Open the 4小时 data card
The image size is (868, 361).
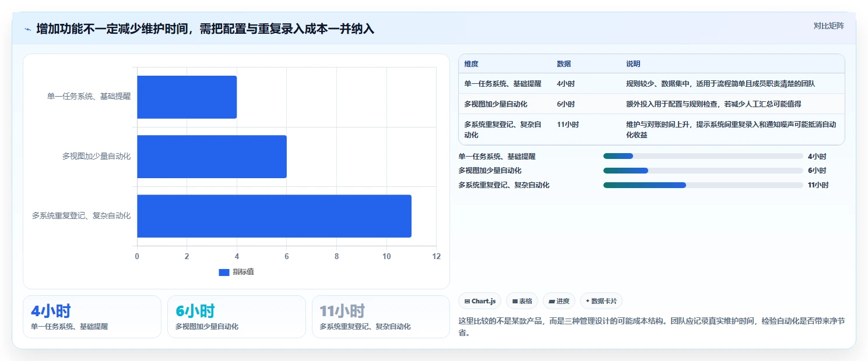coord(92,317)
